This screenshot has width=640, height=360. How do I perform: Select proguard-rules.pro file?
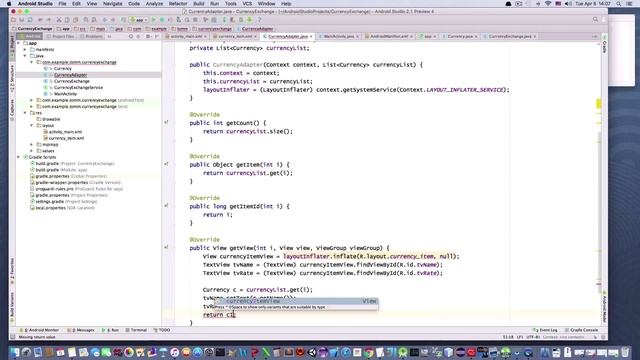55,189
